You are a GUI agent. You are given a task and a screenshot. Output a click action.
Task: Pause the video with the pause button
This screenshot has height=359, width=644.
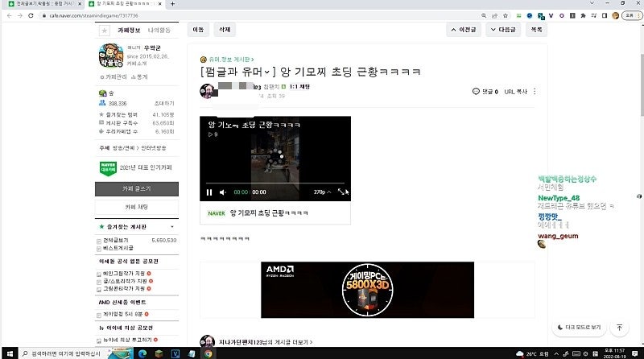coord(210,192)
